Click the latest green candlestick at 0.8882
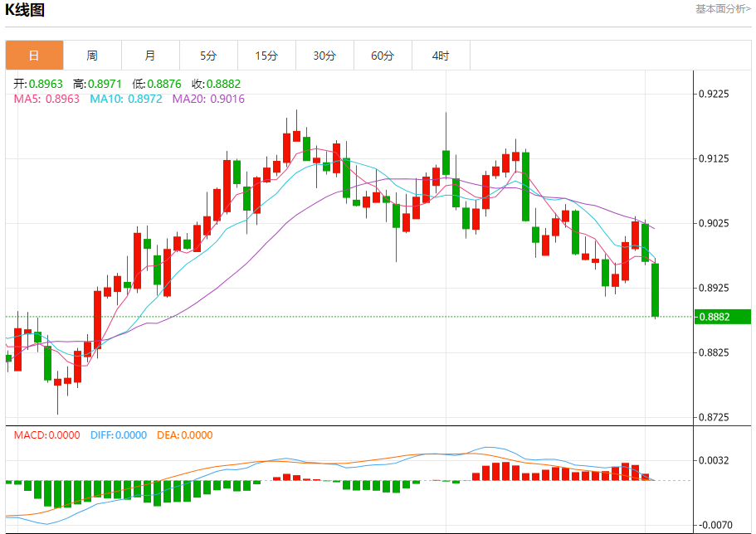The image size is (756, 534). coord(656,290)
